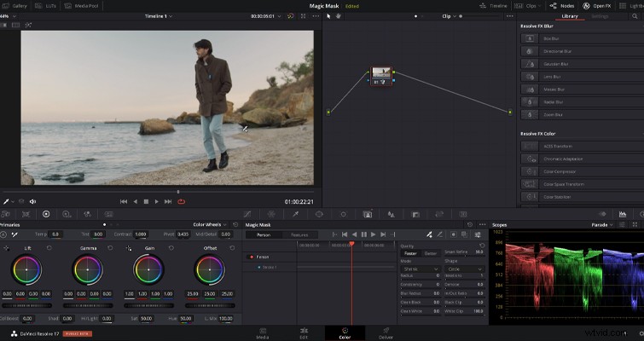Switch to the Library tab
This screenshot has height=341, width=644.
[x=569, y=16]
